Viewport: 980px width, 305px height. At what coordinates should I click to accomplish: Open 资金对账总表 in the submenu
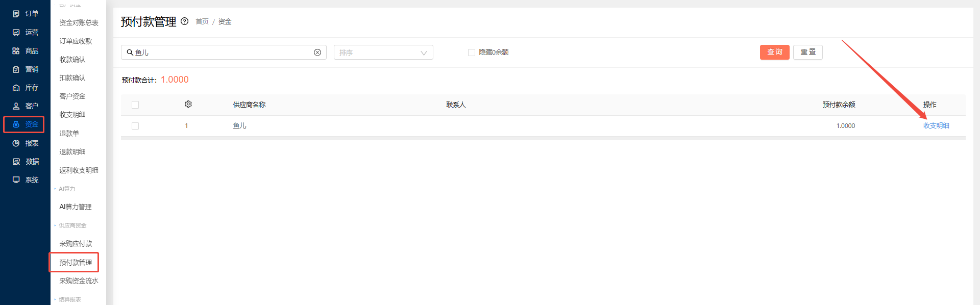(79, 23)
